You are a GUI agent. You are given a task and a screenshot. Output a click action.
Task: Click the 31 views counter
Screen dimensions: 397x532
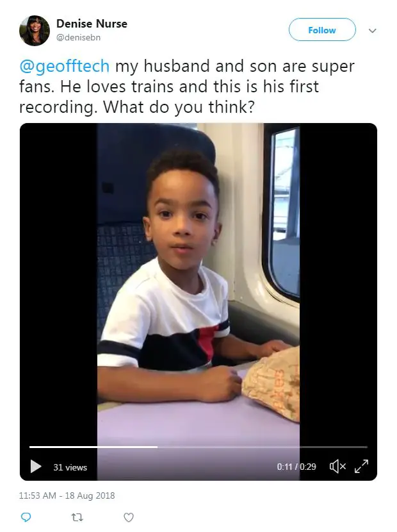click(70, 467)
